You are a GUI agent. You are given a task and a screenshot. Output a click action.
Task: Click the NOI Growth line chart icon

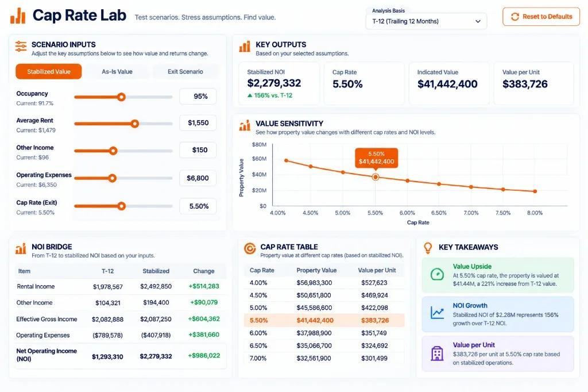coord(437,313)
